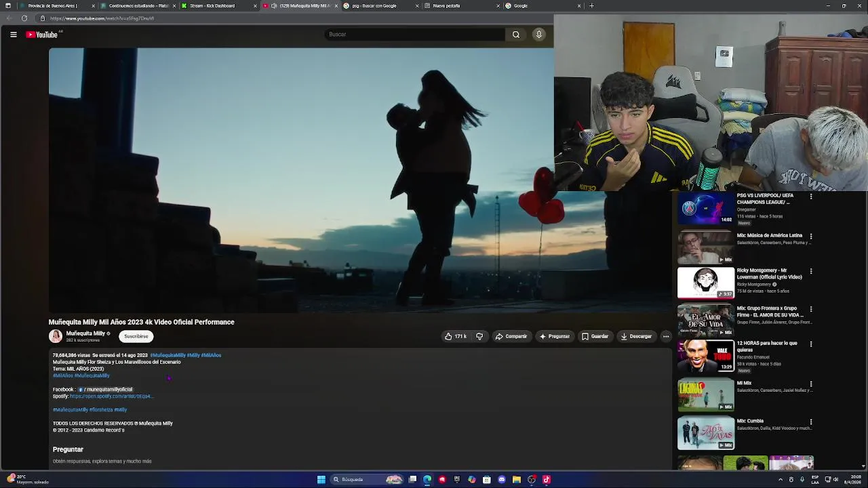Click the #florsheiza hashtag

pyautogui.click(x=101, y=410)
